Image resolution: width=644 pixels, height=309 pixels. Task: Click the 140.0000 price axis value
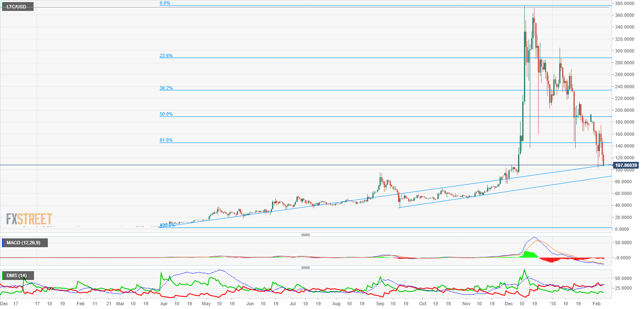(x=625, y=146)
